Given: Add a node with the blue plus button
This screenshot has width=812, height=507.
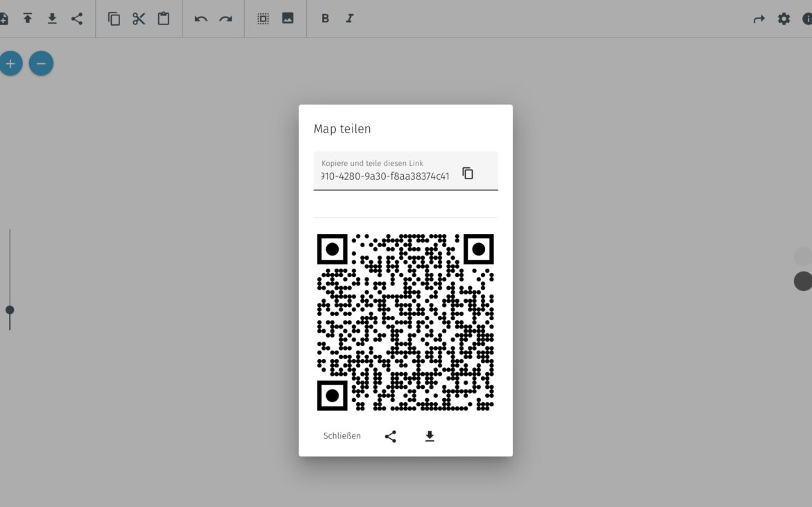Looking at the screenshot, I should click(x=10, y=63).
